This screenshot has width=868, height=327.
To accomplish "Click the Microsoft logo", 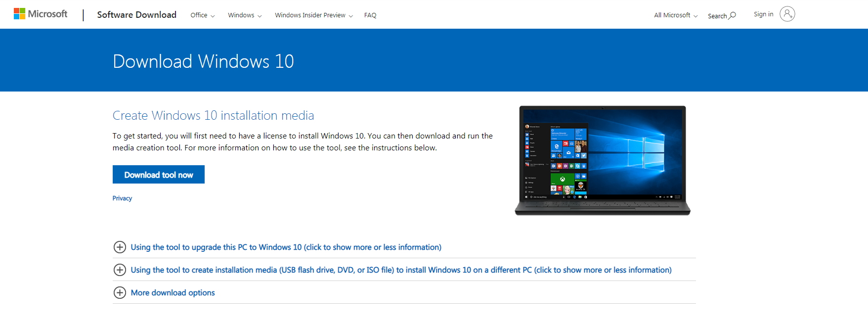I will pos(41,14).
